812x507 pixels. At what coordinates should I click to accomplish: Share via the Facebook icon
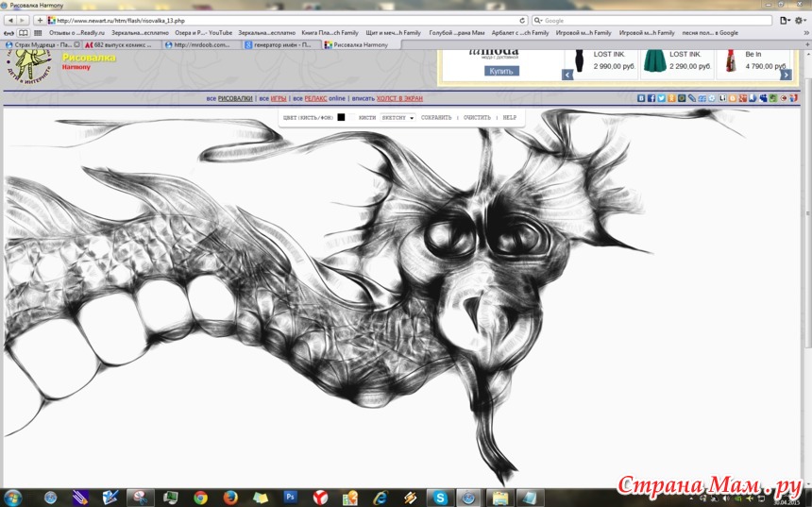(x=651, y=98)
